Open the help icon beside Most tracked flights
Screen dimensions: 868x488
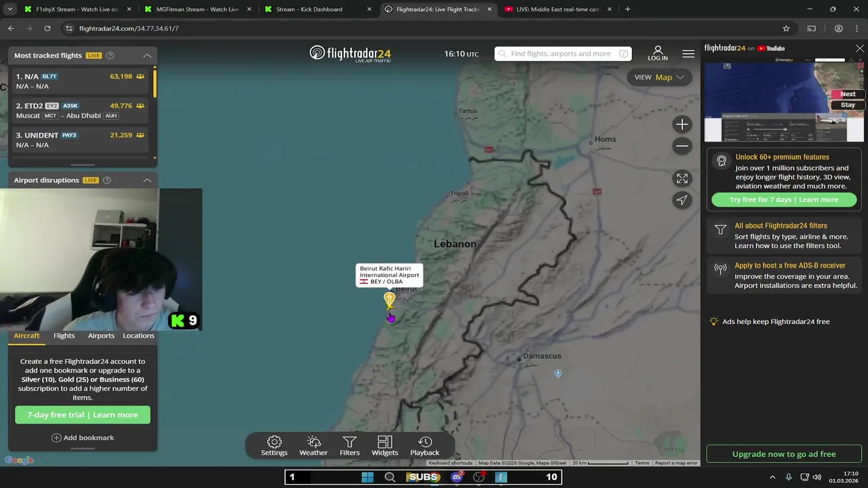[110, 56]
